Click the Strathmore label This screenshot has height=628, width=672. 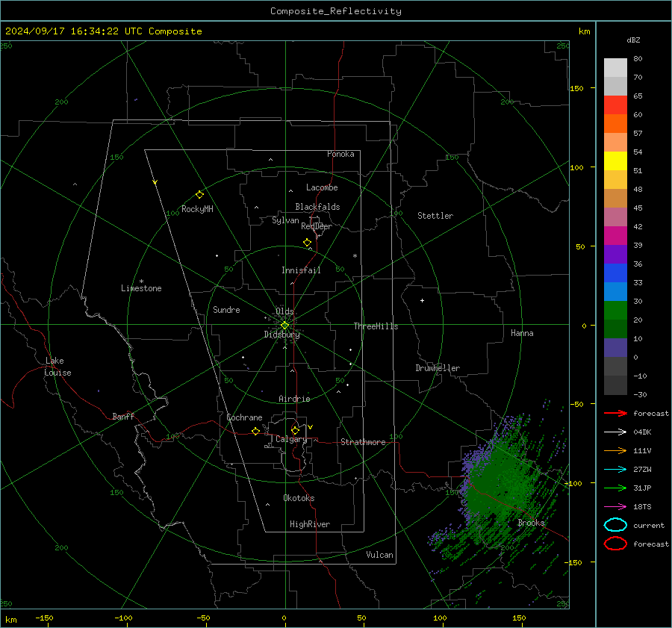pos(363,442)
